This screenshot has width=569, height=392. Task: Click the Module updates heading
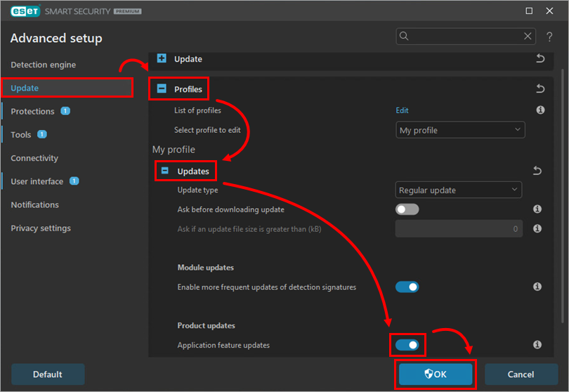[x=205, y=268]
